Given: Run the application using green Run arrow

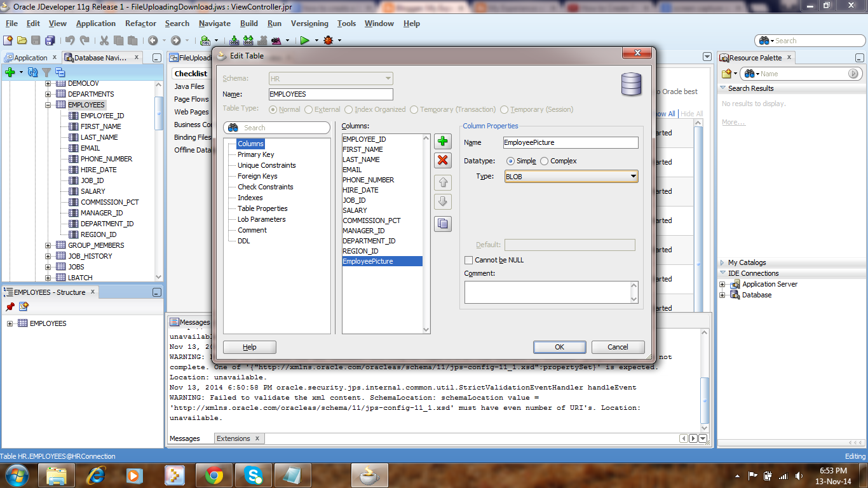Looking at the screenshot, I should pyautogui.click(x=304, y=40).
